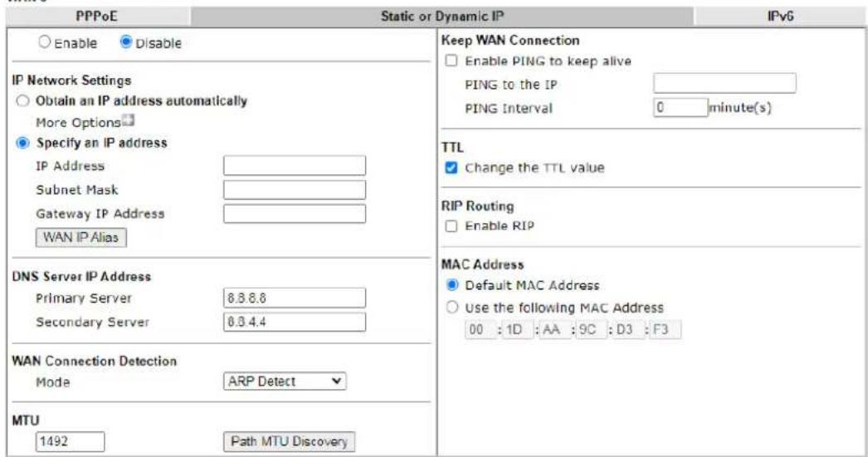
Task: Click the MAC octet field showing F3
Action: [666, 330]
